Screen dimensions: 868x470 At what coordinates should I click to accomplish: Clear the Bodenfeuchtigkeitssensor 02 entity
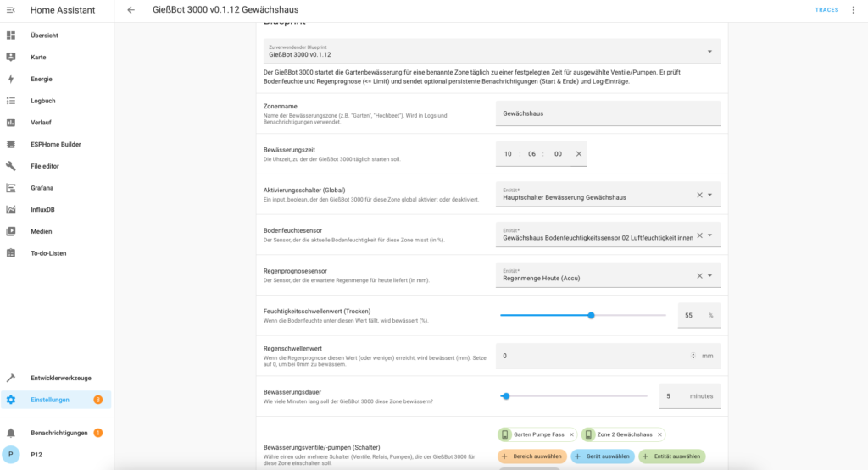[x=699, y=235]
